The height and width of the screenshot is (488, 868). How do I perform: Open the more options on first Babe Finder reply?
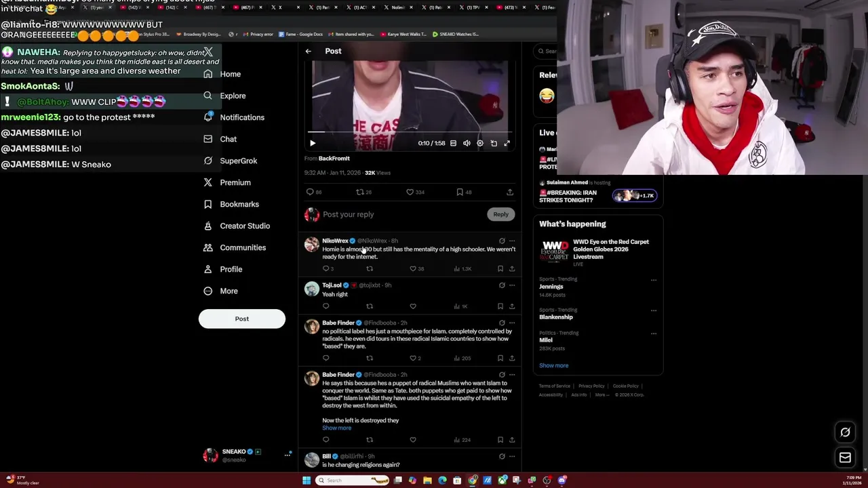pos(512,323)
